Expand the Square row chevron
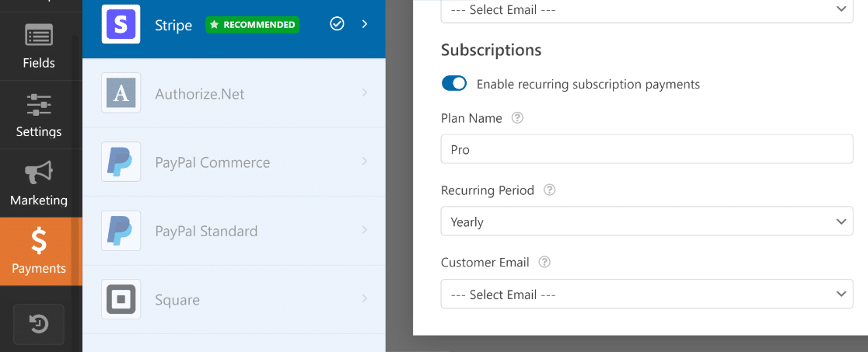 [x=364, y=299]
